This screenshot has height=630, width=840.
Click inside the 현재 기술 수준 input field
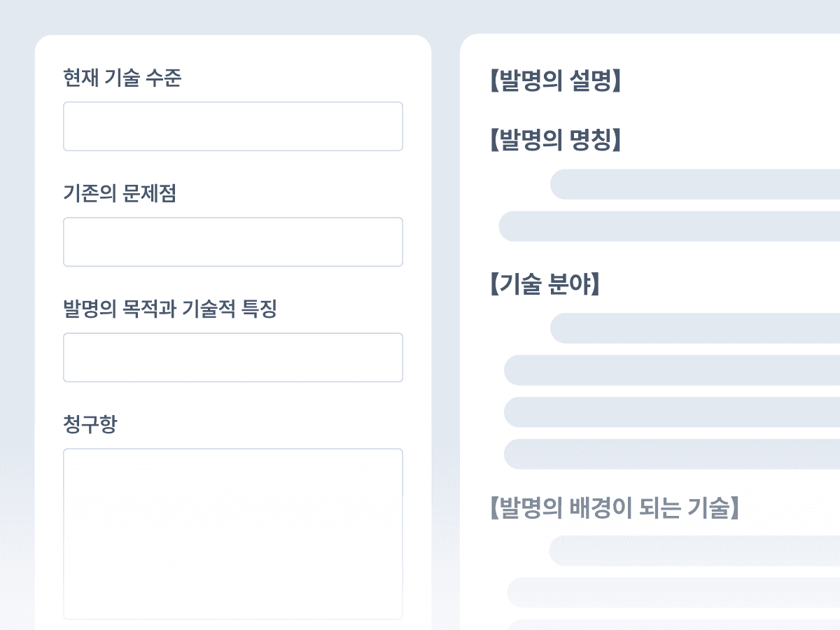(x=232, y=126)
